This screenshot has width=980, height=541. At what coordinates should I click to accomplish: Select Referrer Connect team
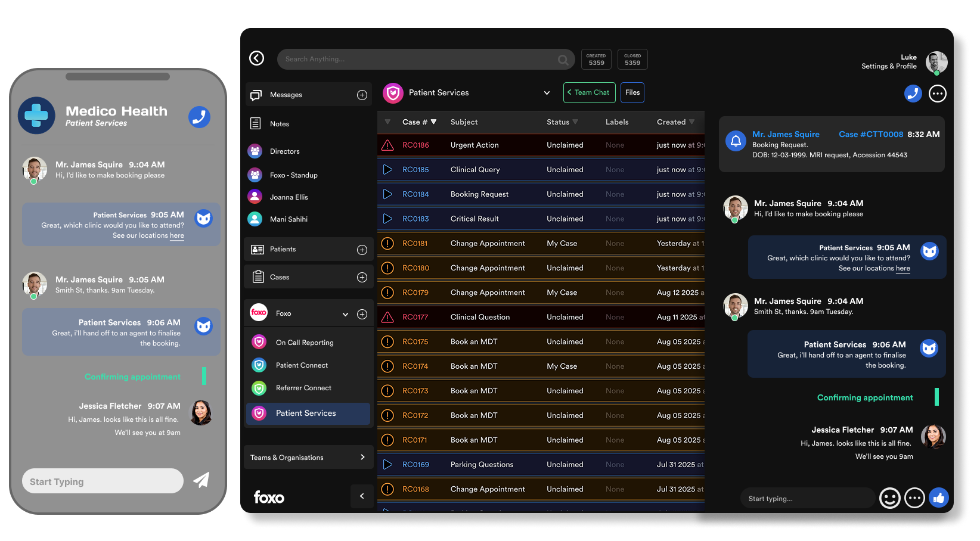click(303, 388)
